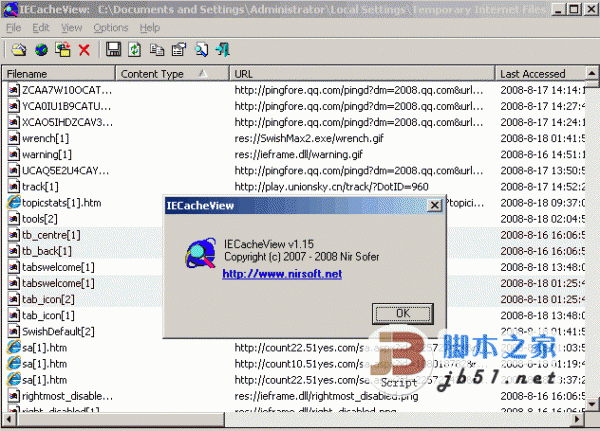Close the IECacheView about dialog
The width and height of the screenshot is (600, 431).
(x=435, y=206)
